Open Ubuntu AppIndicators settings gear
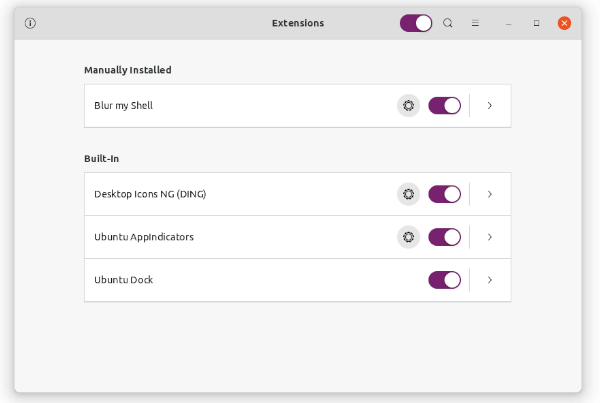Viewport: 600px width, 403px height. (x=408, y=237)
